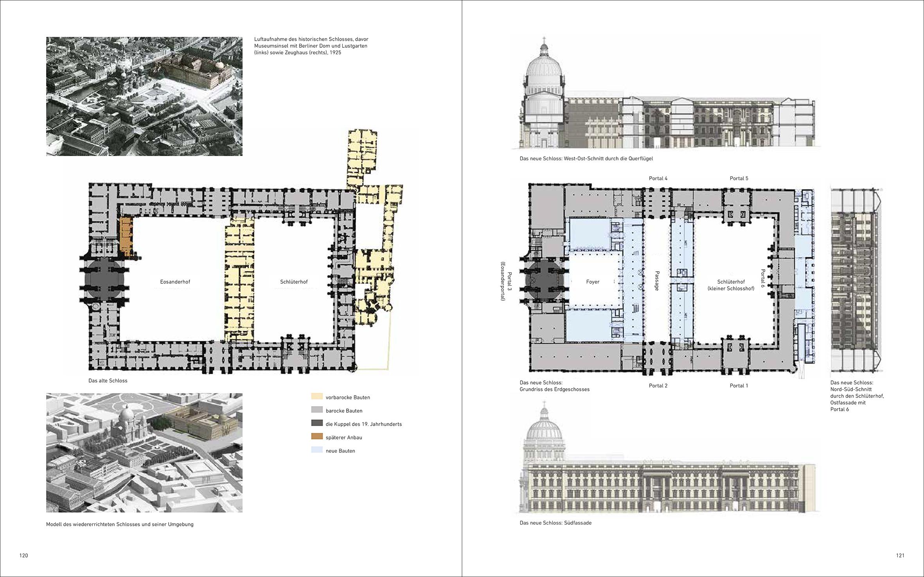Click the Das alte Schloss caption
The image size is (924, 577).
coord(108,380)
